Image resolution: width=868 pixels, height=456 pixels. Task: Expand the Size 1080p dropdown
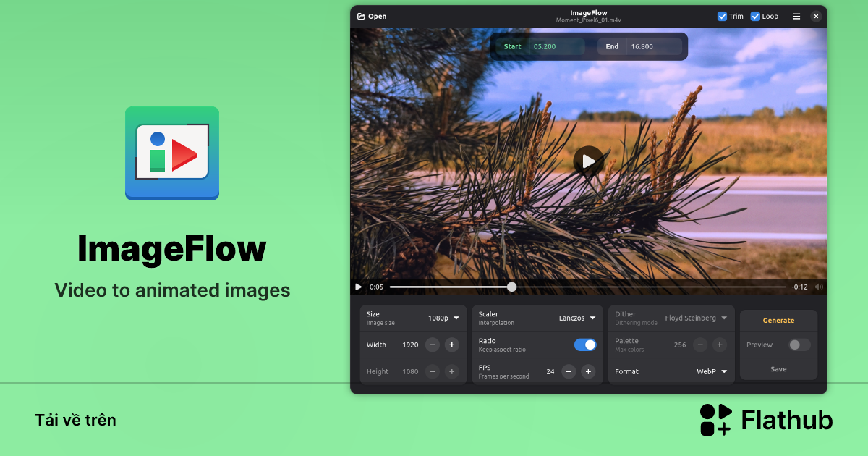pyautogui.click(x=443, y=318)
